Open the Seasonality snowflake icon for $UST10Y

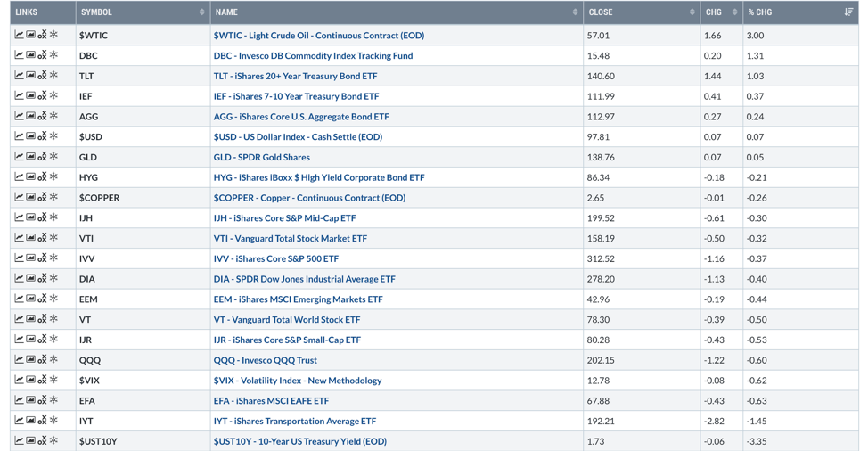pos(53,441)
